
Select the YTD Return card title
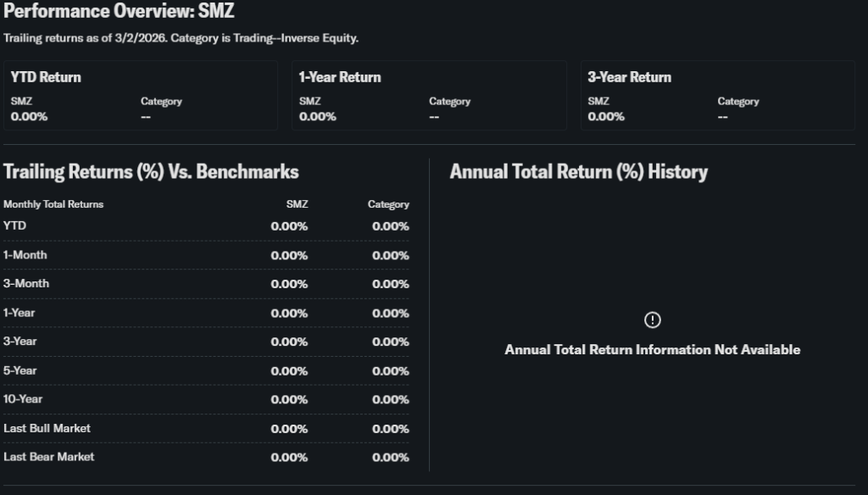click(46, 77)
